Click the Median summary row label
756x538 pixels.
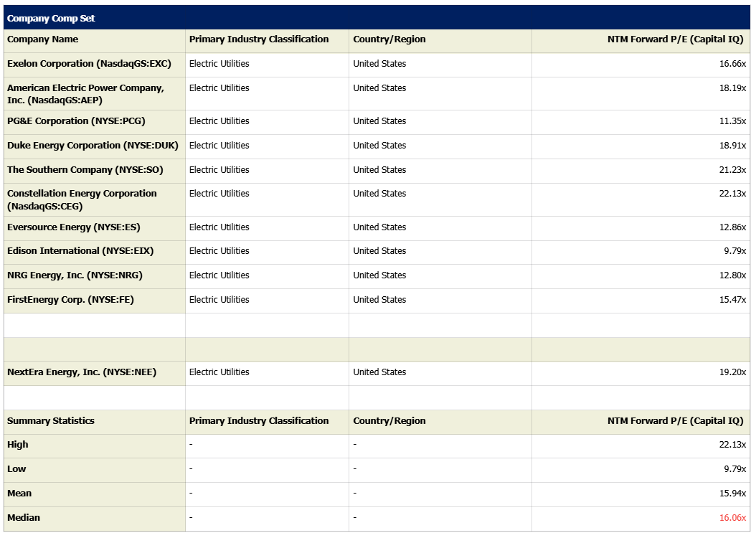(24, 518)
